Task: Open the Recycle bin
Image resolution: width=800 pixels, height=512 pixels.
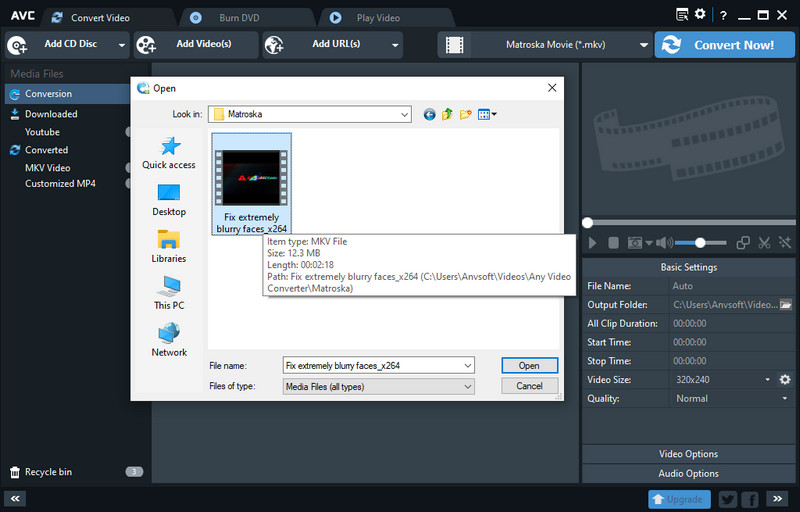Action: click(48, 472)
